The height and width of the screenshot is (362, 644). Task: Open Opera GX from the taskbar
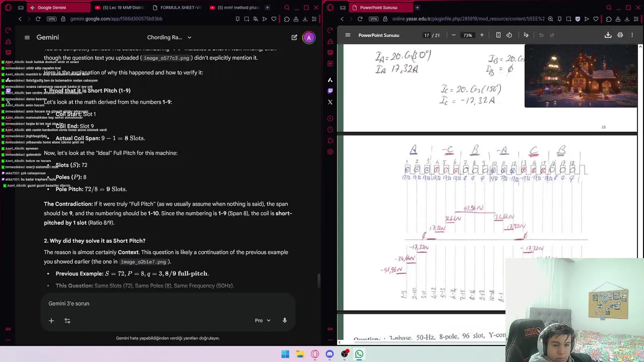[x=315, y=354]
